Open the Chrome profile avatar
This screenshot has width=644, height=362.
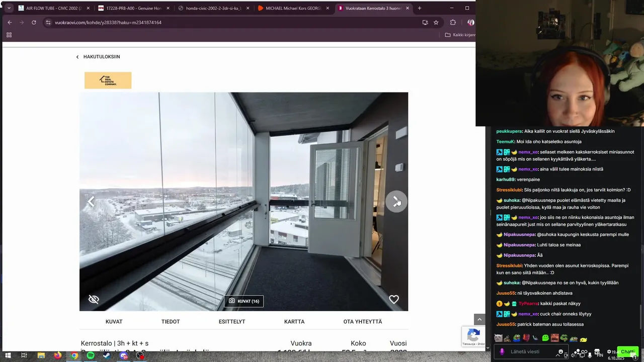470,22
